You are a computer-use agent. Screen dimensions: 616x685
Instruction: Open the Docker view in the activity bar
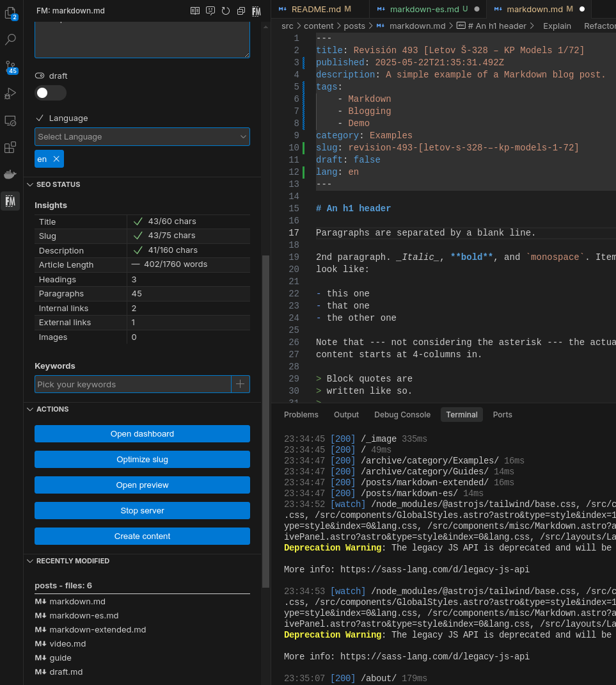10,174
